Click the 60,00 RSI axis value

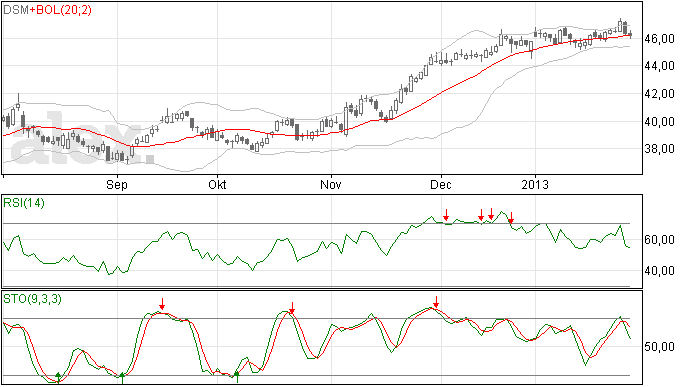(x=660, y=240)
